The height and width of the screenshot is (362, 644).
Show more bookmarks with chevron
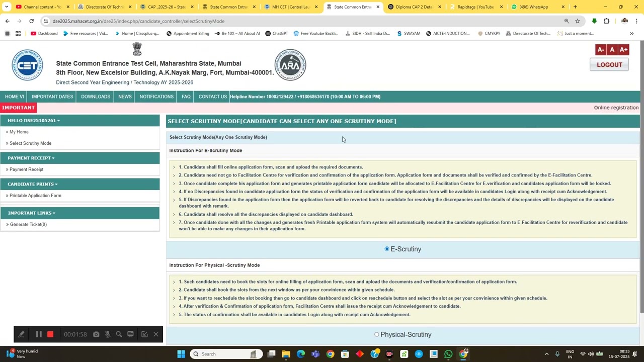pos(632,34)
